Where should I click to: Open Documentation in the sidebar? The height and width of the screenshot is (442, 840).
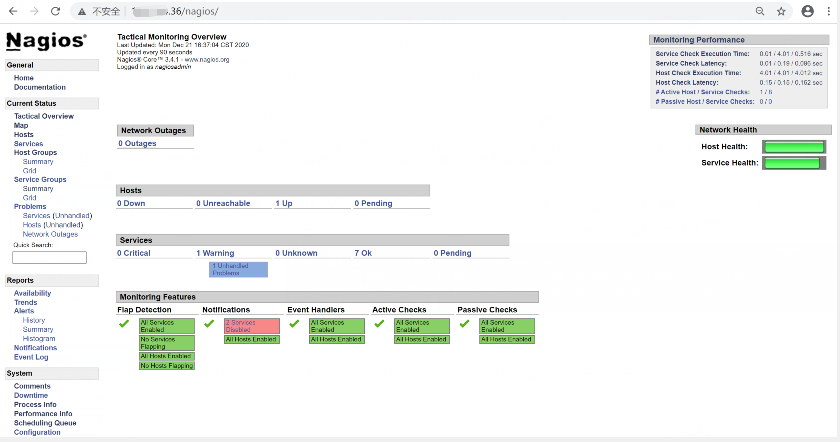pos(40,87)
